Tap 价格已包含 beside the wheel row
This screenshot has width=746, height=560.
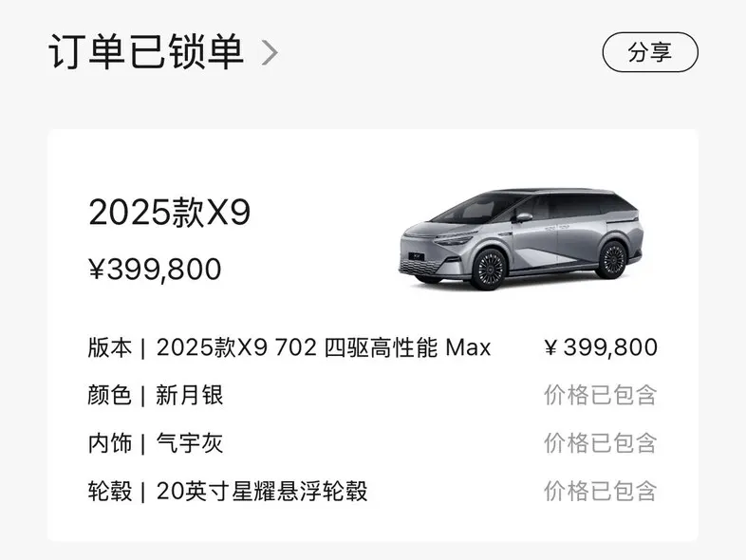tap(601, 491)
